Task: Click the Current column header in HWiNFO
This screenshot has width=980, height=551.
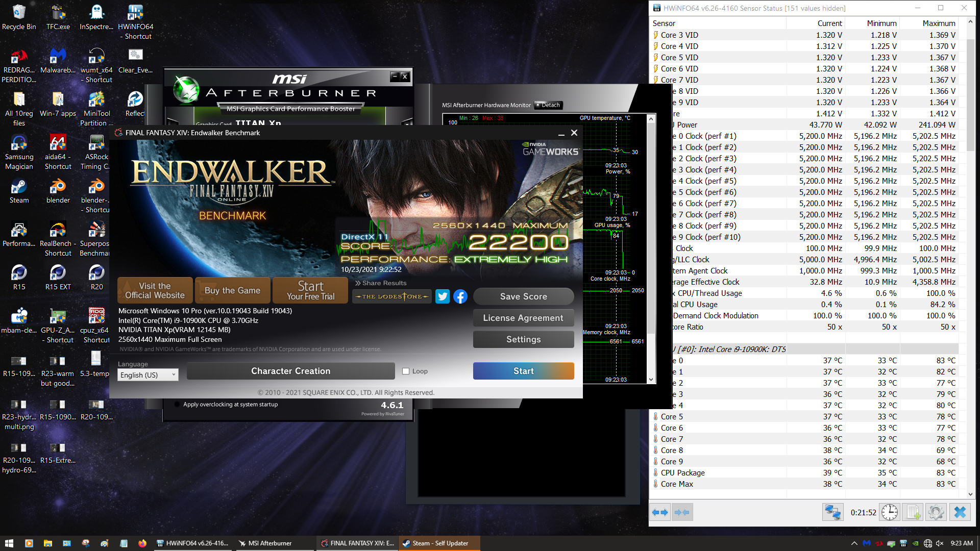Action: tap(816, 23)
